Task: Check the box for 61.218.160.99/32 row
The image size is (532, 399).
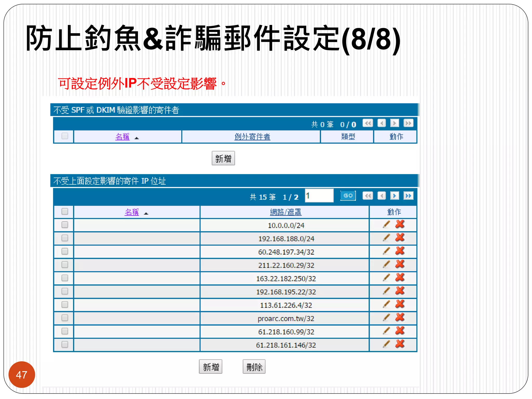Action: click(x=65, y=331)
